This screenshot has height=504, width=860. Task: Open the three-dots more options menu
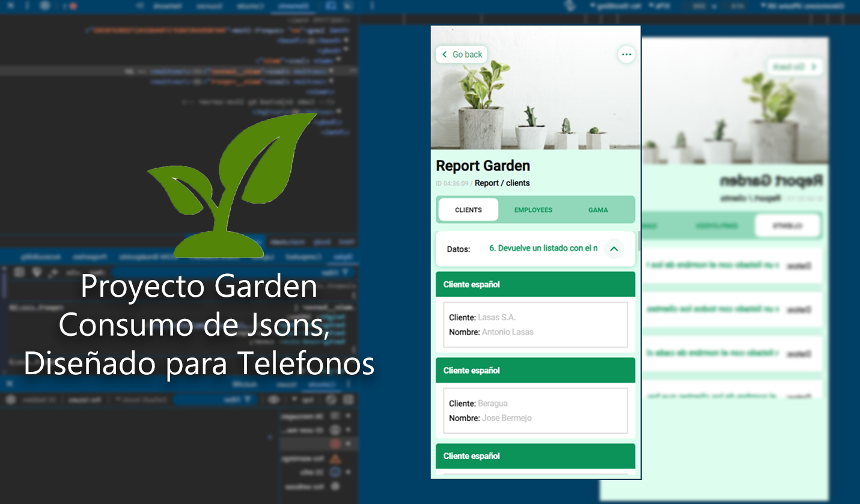(x=626, y=55)
